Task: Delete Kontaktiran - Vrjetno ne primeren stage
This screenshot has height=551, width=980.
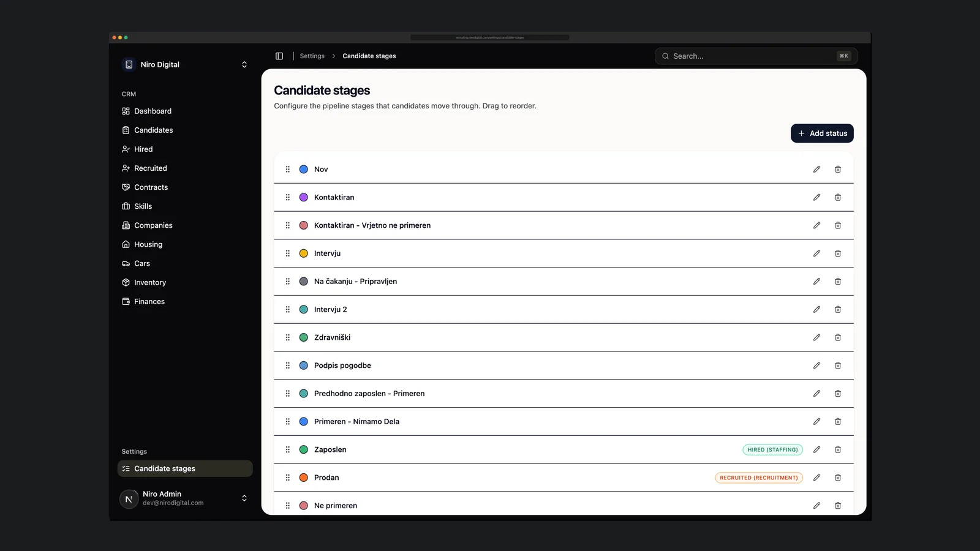Action: (838, 225)
